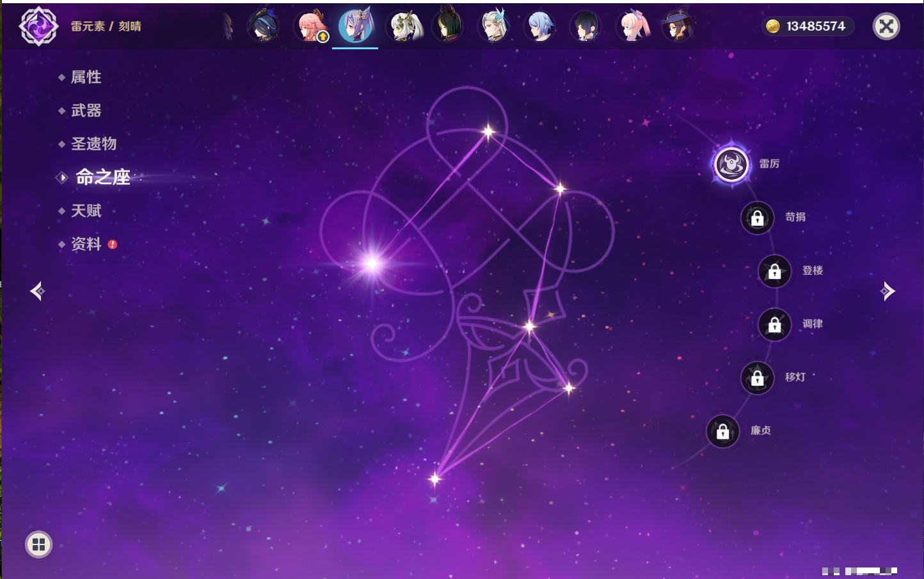Screen dimensions: 924x579
Task: Select the activated 雷厉 constellation node
Action: click(x=731, y=164)
